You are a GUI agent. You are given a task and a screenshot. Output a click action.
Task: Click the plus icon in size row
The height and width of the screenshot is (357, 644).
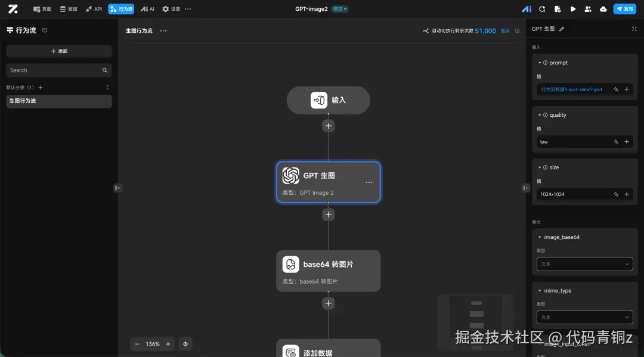click(x=627, y=194)
